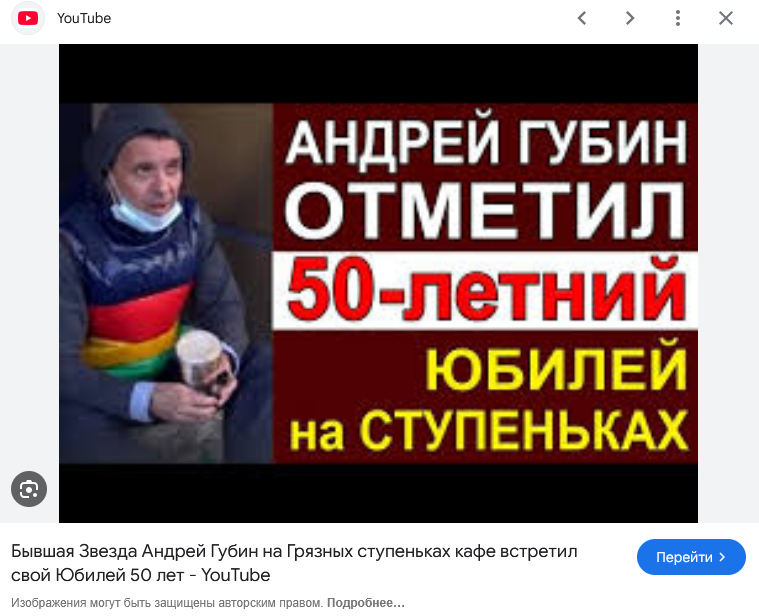The height and width of the screenshot is (616, 759).
Task: Click the АНДРЕЙ ГУБИН headline in thumbnail
Action: tap(486, 140)
